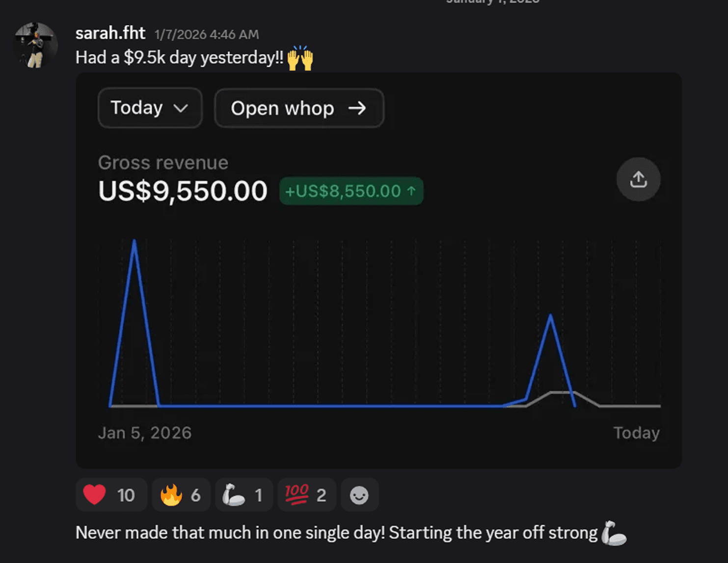728x563 pixels.
Task: Click the raising hands emoji in Sarah's message
Action: pyautogui.click(x=301, y=57)
